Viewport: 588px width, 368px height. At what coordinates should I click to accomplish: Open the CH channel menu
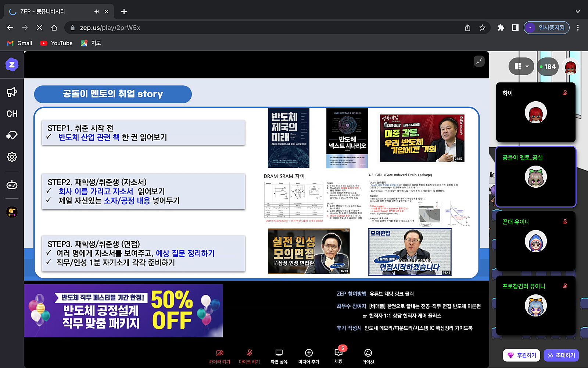[12, 114]
